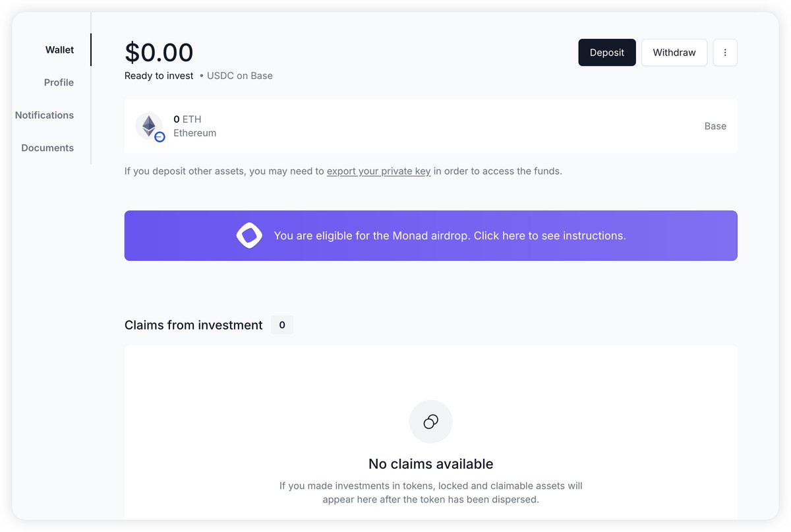Screen dimensions: 791x532
Task: Click the Monad logo in airdrop banner
Action: 249,235
